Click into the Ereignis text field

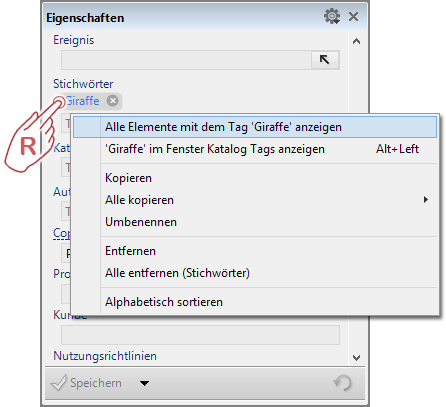(186, 60)
